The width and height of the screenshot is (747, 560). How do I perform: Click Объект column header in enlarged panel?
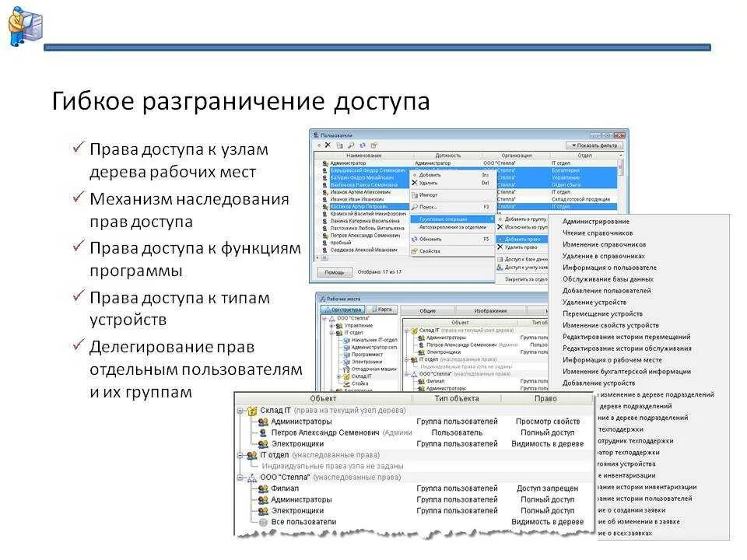pos(323,398)
